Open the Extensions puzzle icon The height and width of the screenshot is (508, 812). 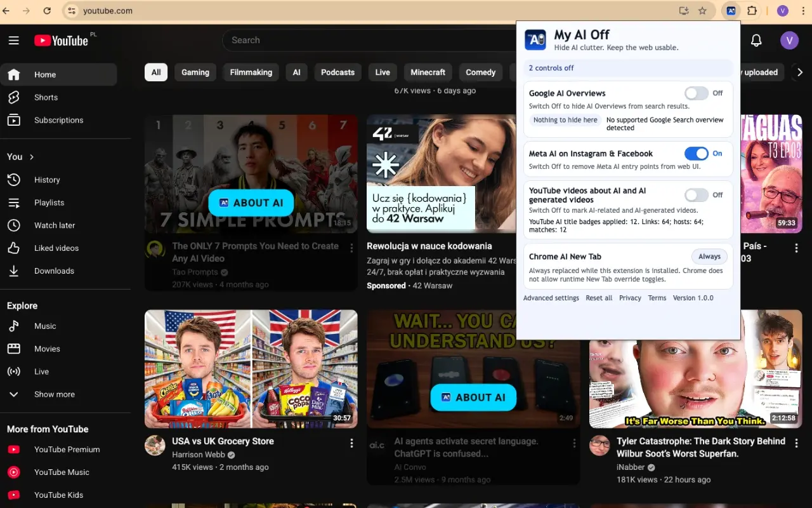(x=752, y=11)
